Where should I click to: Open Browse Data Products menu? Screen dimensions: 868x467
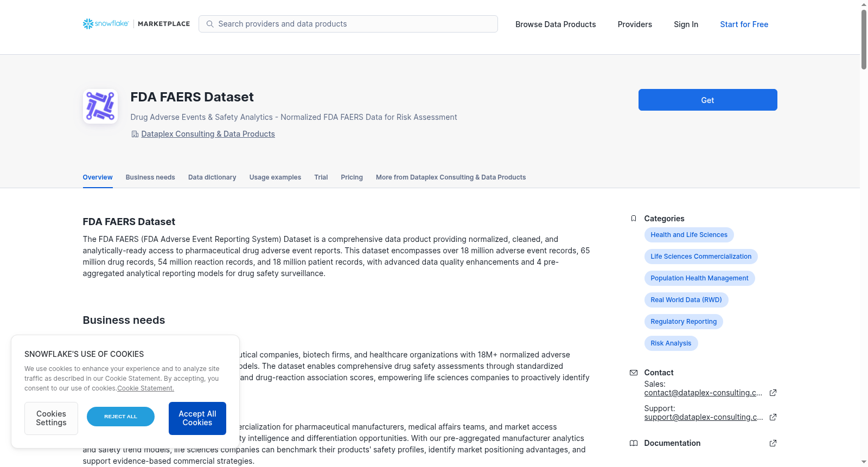(556, 24)
